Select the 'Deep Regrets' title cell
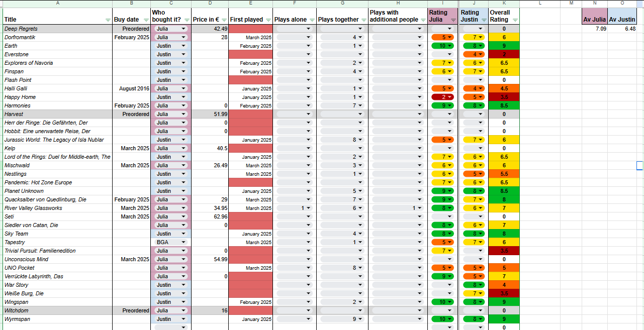 click(x=57, y=29)
